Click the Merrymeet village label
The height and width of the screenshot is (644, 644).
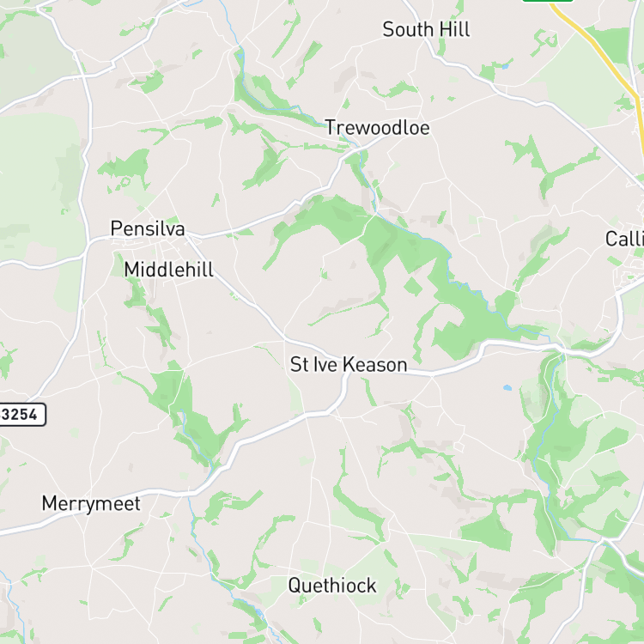(x=91, y=503)
